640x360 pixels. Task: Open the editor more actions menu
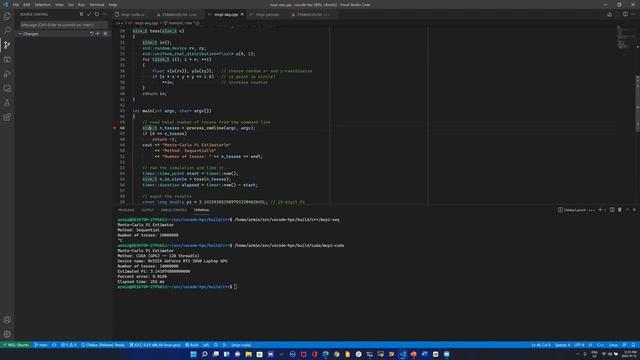click(x=633, y=14)
